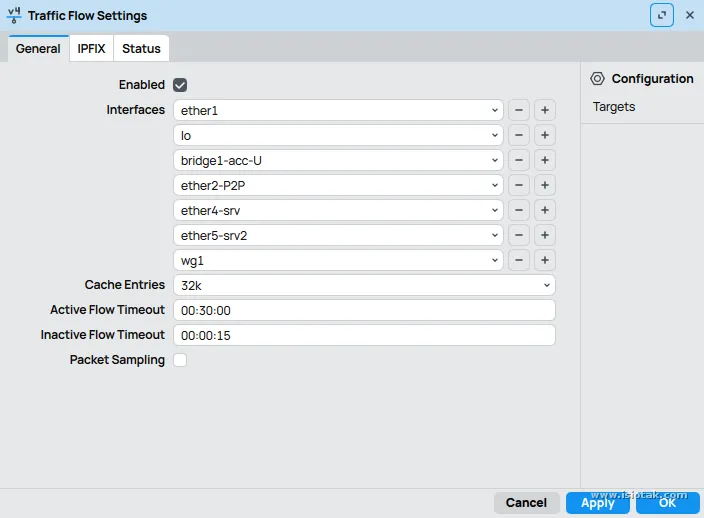Close the Traffic Flow Settings window
Viewport: 704px width, 518px height.
pos(690,15)
